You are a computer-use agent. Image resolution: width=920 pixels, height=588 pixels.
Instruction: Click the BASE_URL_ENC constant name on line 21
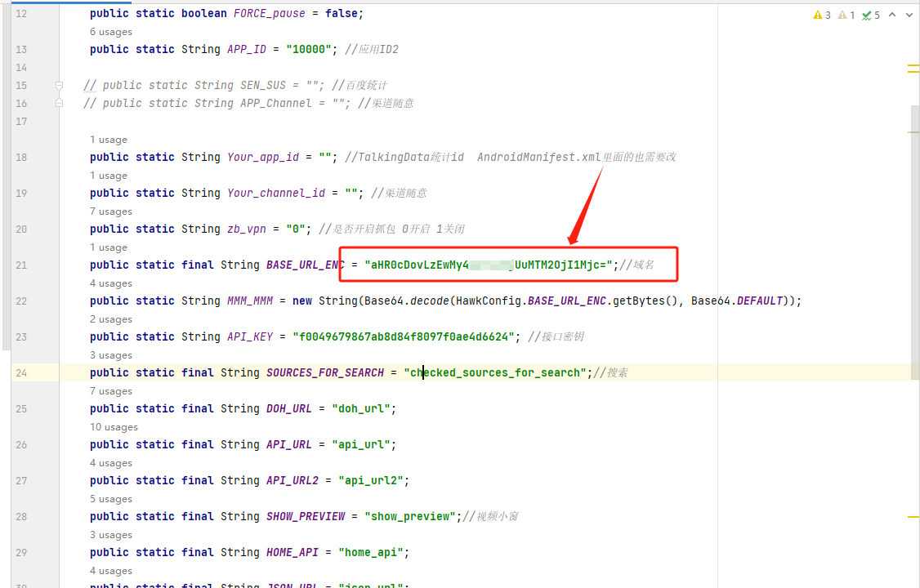305,265
